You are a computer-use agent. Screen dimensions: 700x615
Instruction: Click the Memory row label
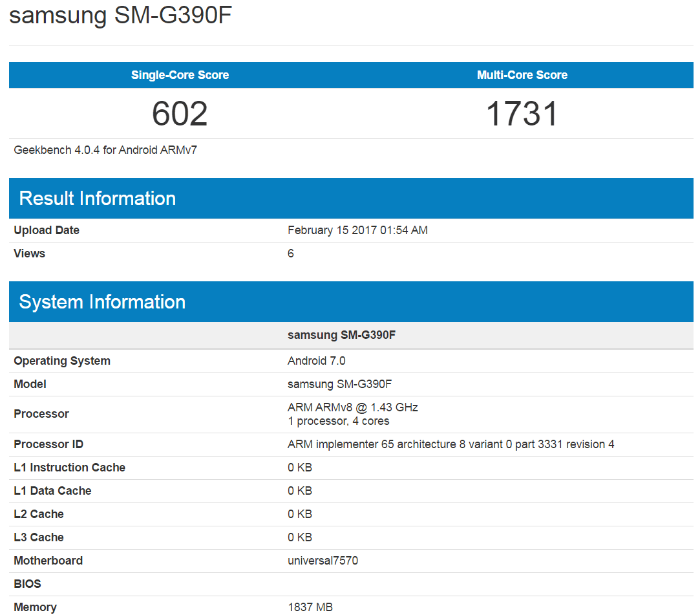[x=36, y=607]
